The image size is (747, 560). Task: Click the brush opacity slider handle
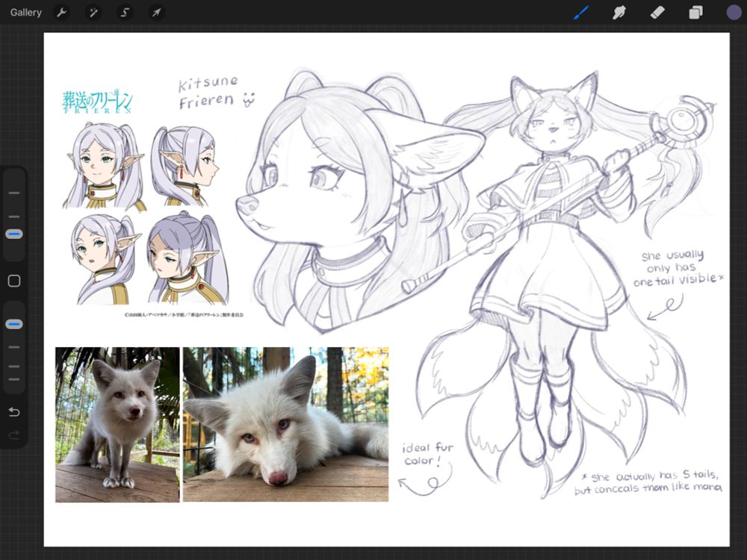click(13, 324)
